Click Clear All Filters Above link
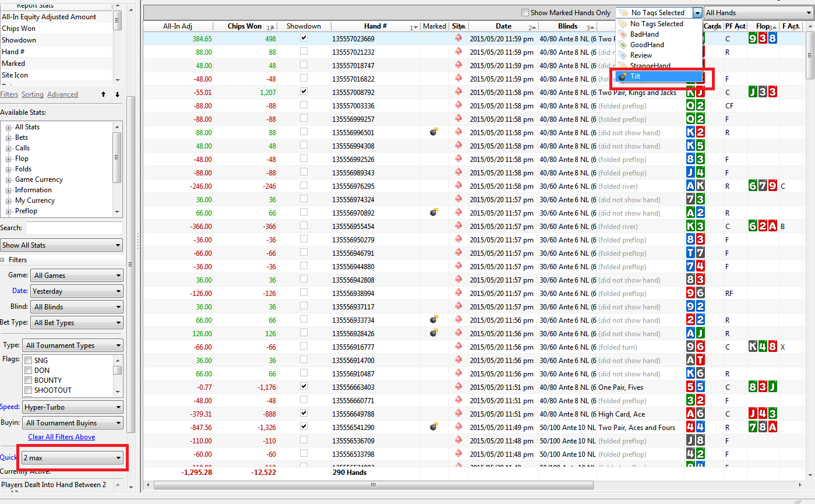This screenshot has height=504, width=815. click(x=61, y=437)
